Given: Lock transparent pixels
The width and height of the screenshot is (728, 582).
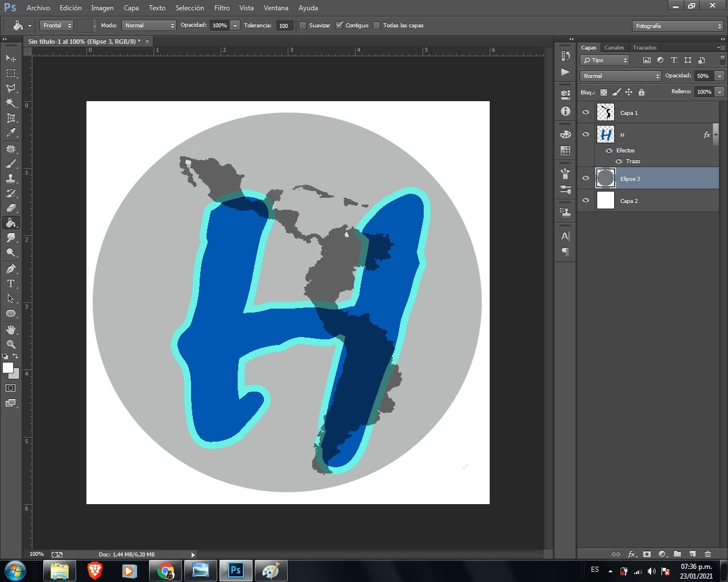Looking at the screenshot, I should click(x=603, y=92).
